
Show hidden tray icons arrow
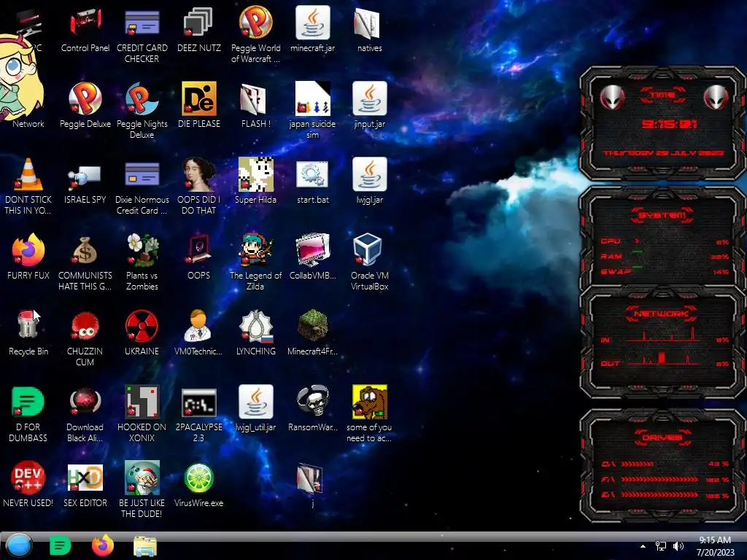click(x=643, y=546)
